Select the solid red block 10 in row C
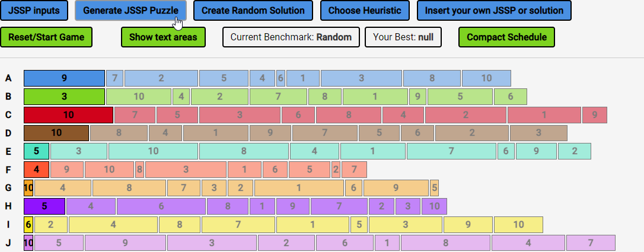This screenshot has width=644, height=252. pyautogui.click(x=68, y=115)
